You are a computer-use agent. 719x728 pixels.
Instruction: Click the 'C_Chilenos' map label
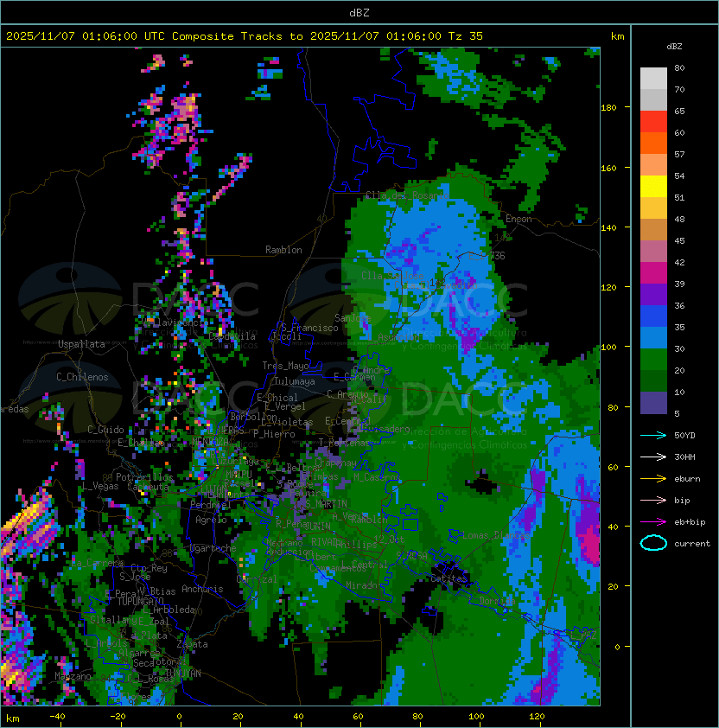pyautogui.click(x=82, y=377)
